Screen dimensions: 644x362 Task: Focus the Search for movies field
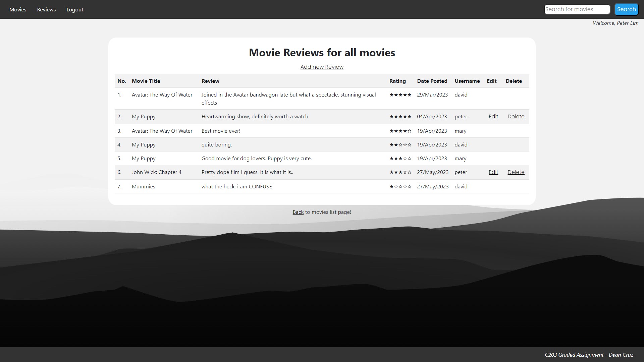point(577,9)
